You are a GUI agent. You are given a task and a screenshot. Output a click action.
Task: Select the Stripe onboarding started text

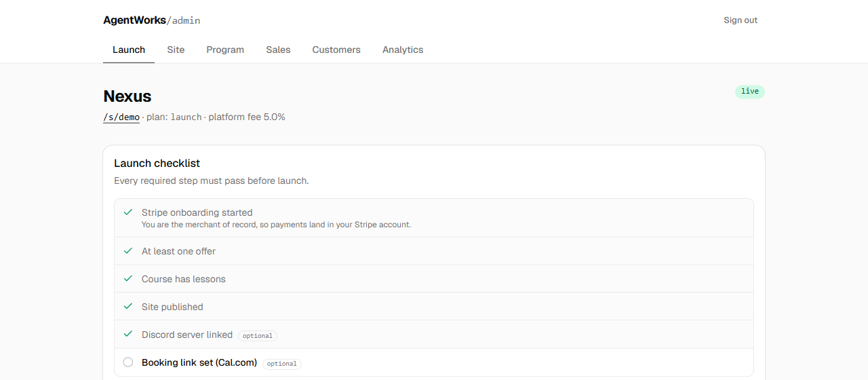click(197, 212)
